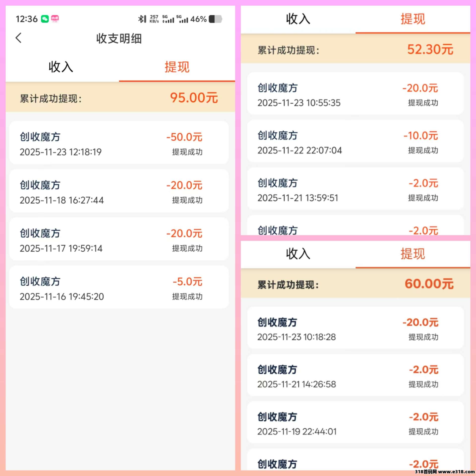The width and height of the screenshot is (476, 476).
Task: Tap the Bluetooth icon in the status bar
Action: pos(142,19)
